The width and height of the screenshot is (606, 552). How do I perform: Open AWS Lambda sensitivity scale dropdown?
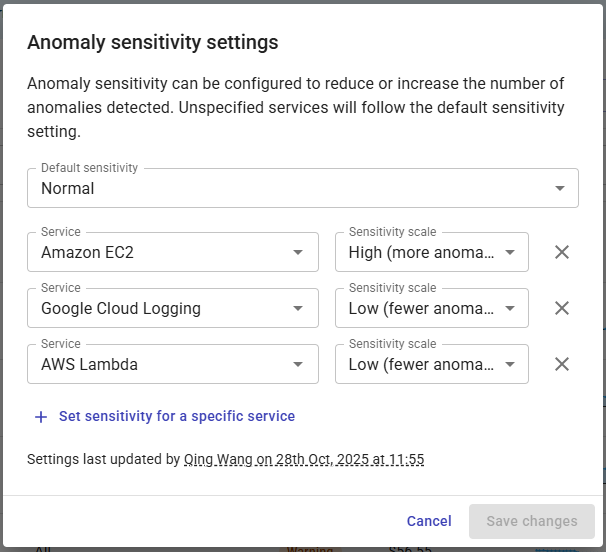[431, 364]
